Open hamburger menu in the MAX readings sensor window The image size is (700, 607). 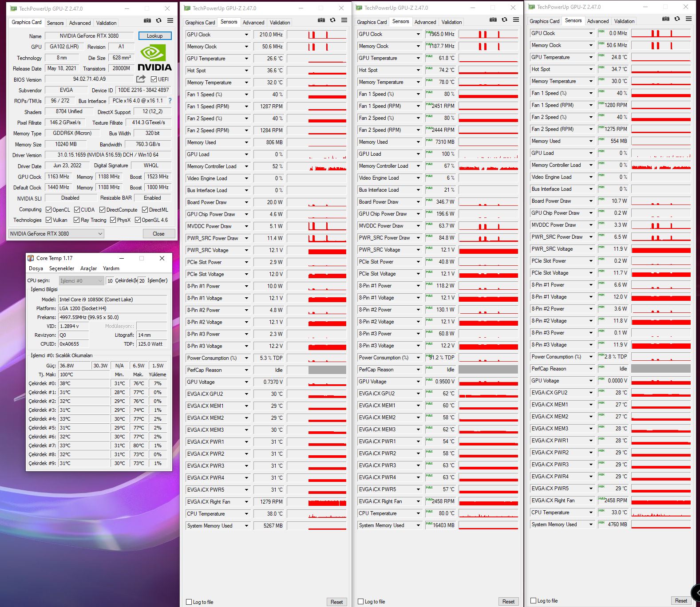(x=516, y=20)
